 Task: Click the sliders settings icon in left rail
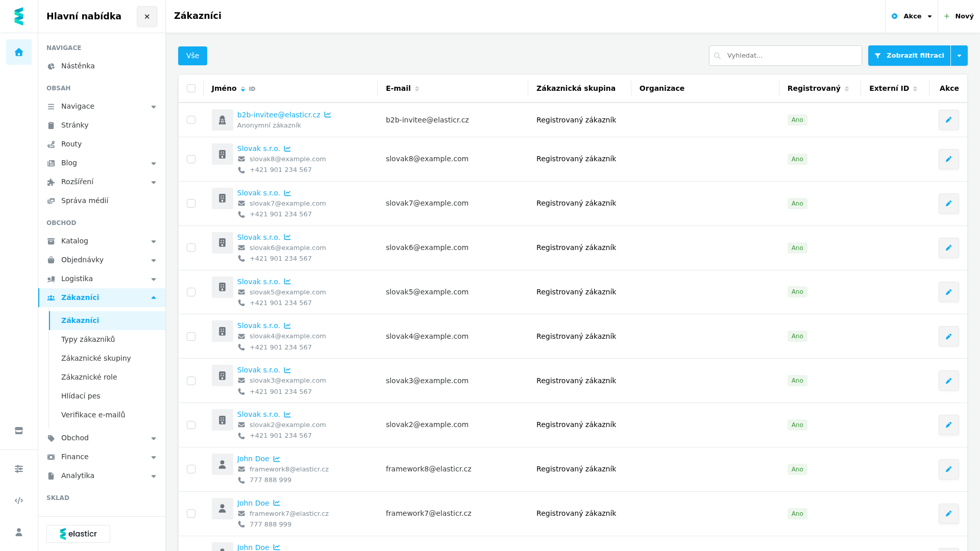coord(19,469)
